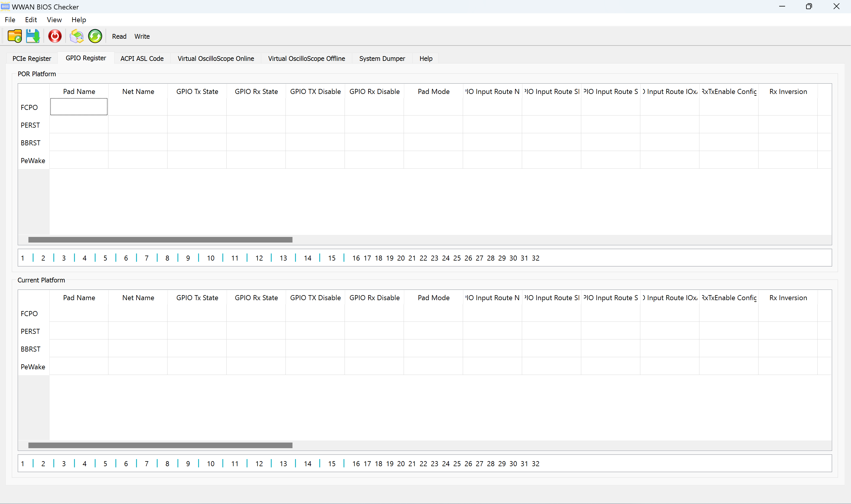Click the Write toolbar button
Viewport: 851px width, 504px height.
142,36
